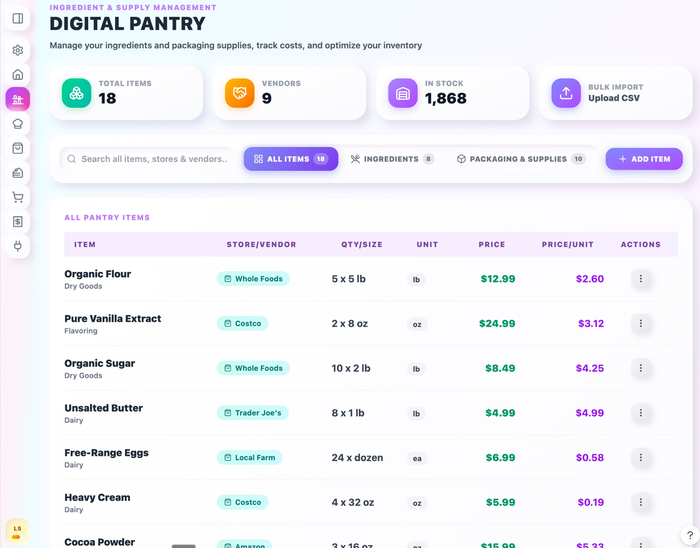The height and width of the screenshot is (548, 700).
Task: Click Heavy Cream item name
Action: click(97, 497)
